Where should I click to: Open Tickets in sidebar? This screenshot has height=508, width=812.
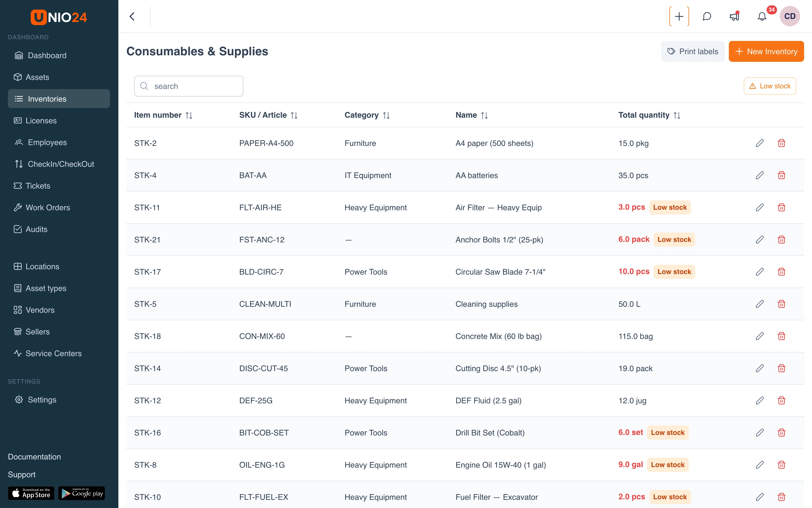click(59, 186)
